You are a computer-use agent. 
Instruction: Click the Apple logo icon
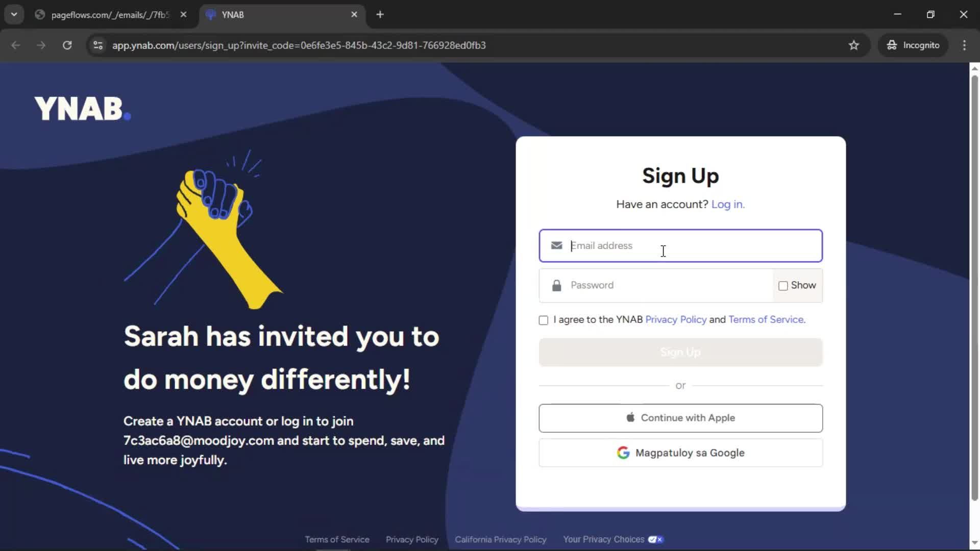pyautogui.click(x=630, y=417)
